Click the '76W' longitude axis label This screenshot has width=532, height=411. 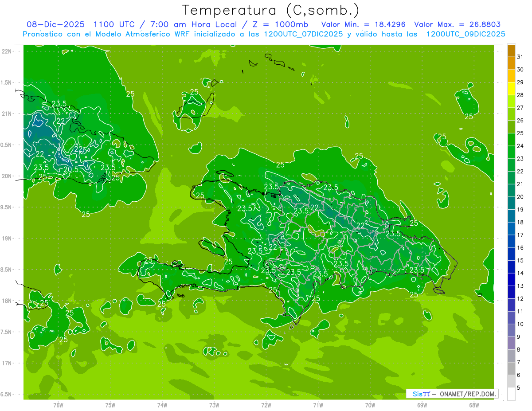(58, 405)
